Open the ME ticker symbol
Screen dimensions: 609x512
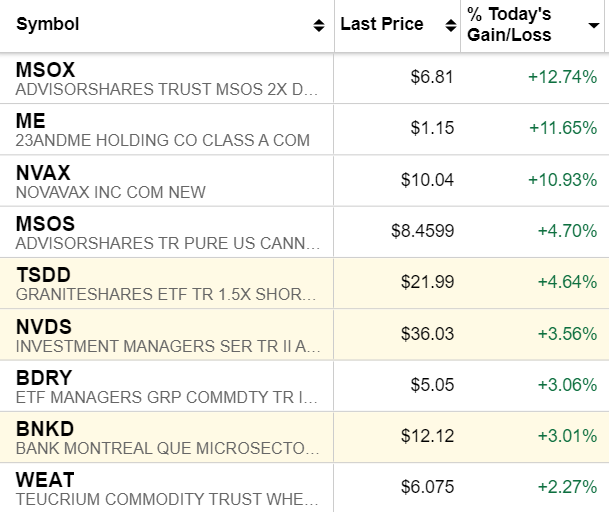point(30,121)
